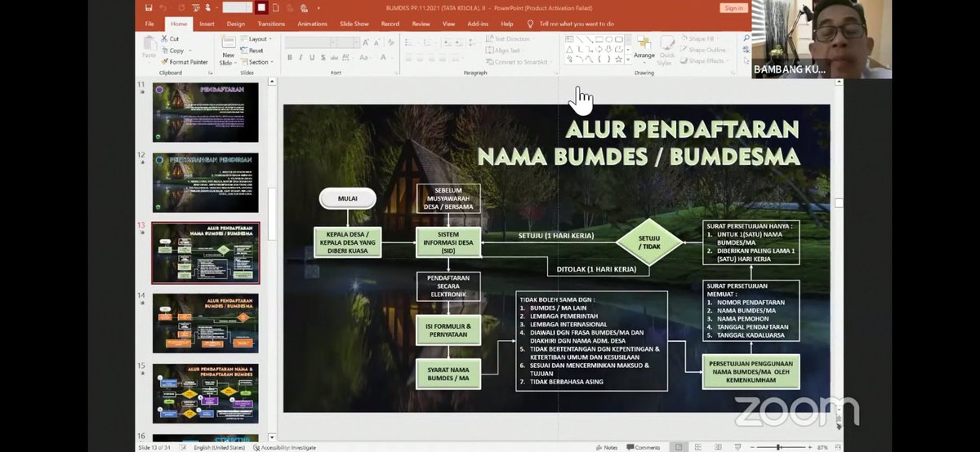Screen dimensions: 980x452
Task: Select slide 15 thumbnail
Action: point(205,393)
